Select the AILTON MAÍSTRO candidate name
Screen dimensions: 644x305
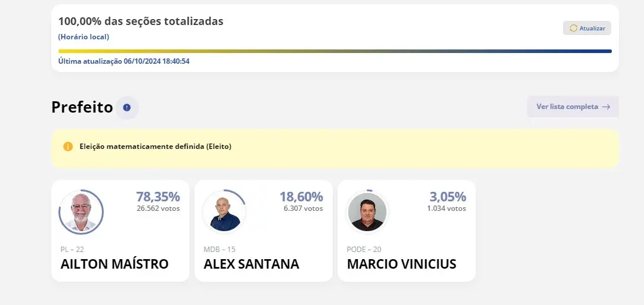[114, 264]
